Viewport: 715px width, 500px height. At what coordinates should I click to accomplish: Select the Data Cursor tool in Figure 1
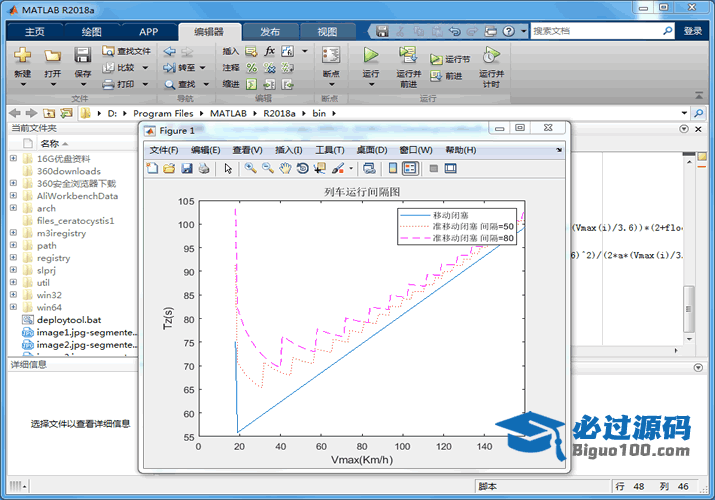tap(320, 169)
